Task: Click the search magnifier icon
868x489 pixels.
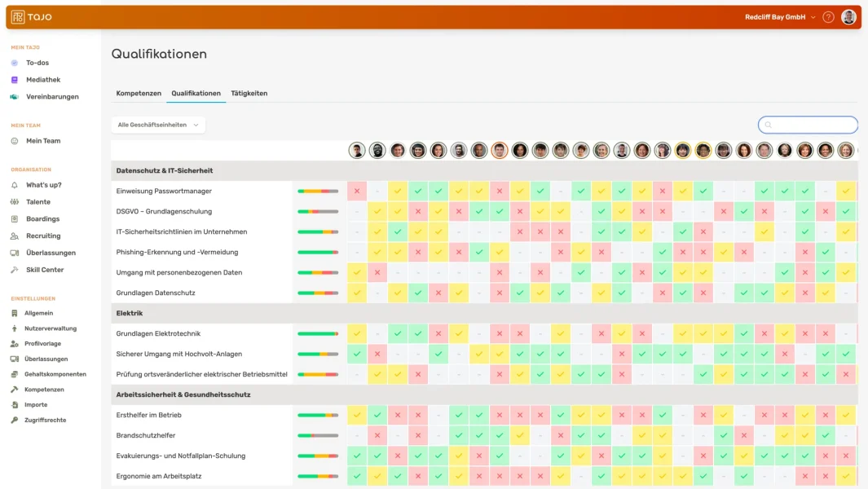Action: click(x=769, y=126)
